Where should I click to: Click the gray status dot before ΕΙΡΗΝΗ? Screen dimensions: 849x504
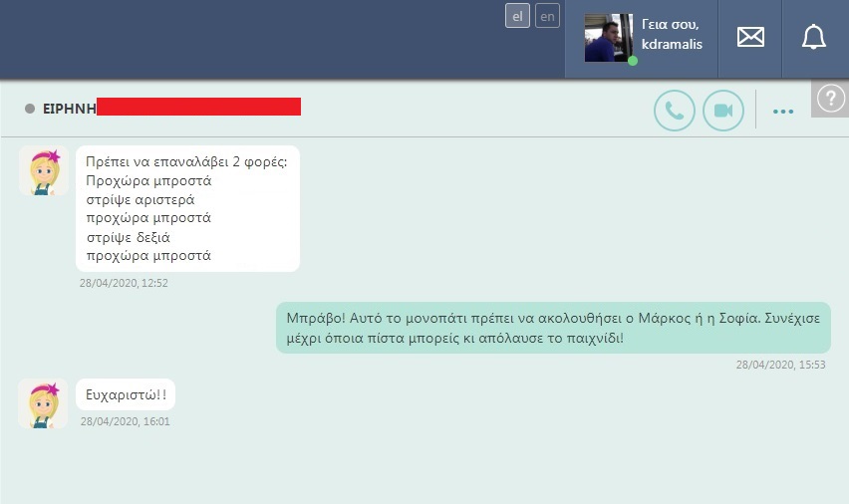(x=30, y=109)
